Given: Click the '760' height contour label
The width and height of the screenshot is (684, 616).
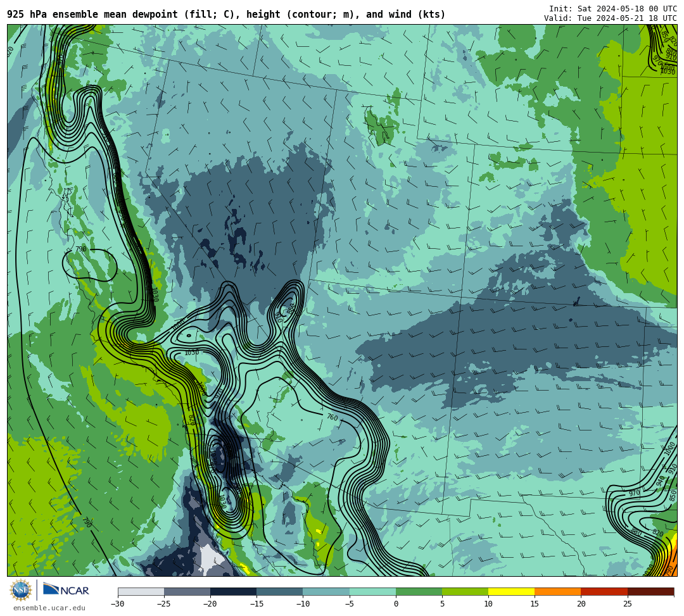Looking at the screenshot, I should (332, 417).
